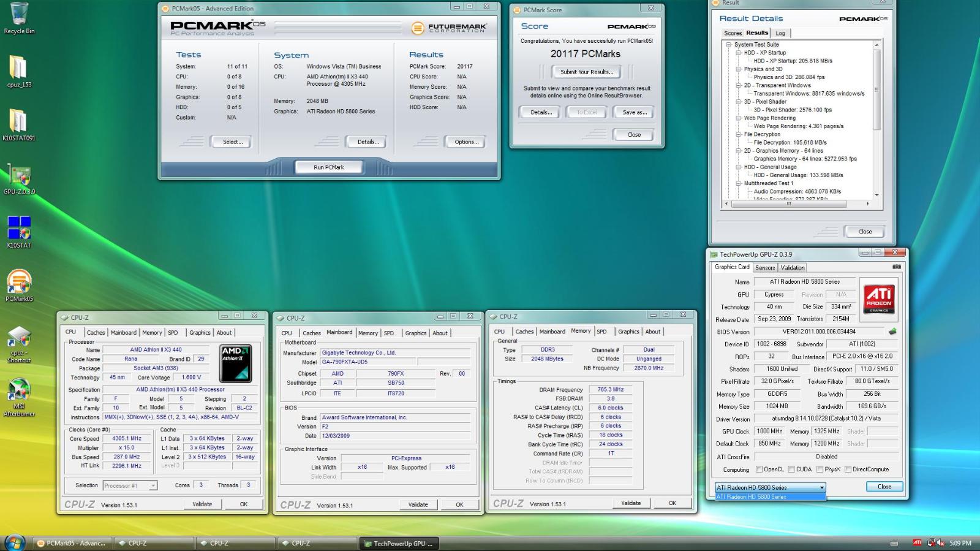Open the Sensors tab in GPU-Z
Image resolution: width=980 pixels, height=551 pixels.
click(765, 267)
